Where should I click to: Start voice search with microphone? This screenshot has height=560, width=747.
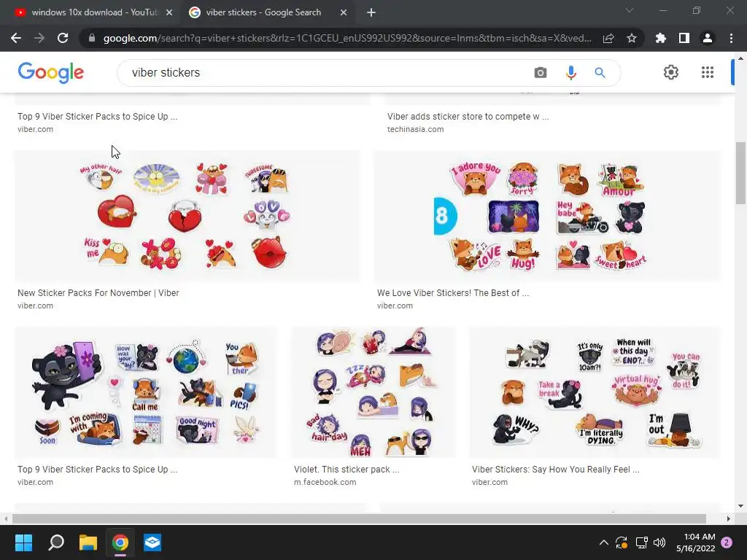[570, 72]
